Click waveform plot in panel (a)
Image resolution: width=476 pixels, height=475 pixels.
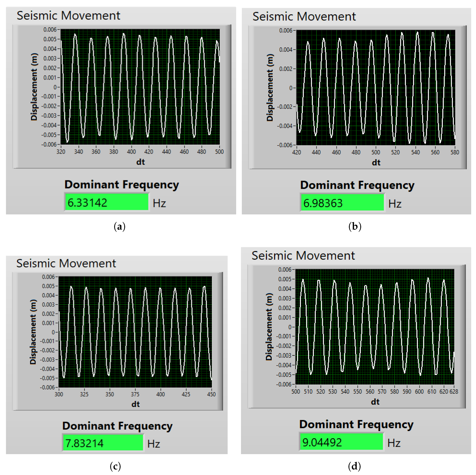[x=140, y=87]
